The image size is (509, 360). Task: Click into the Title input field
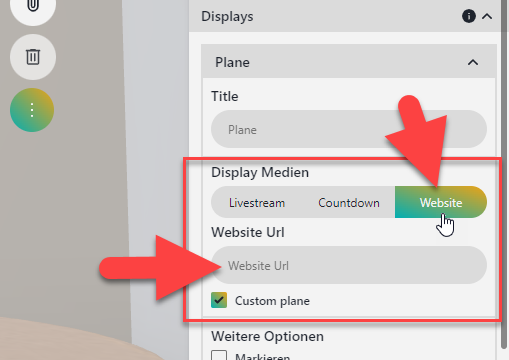[349, 129]
